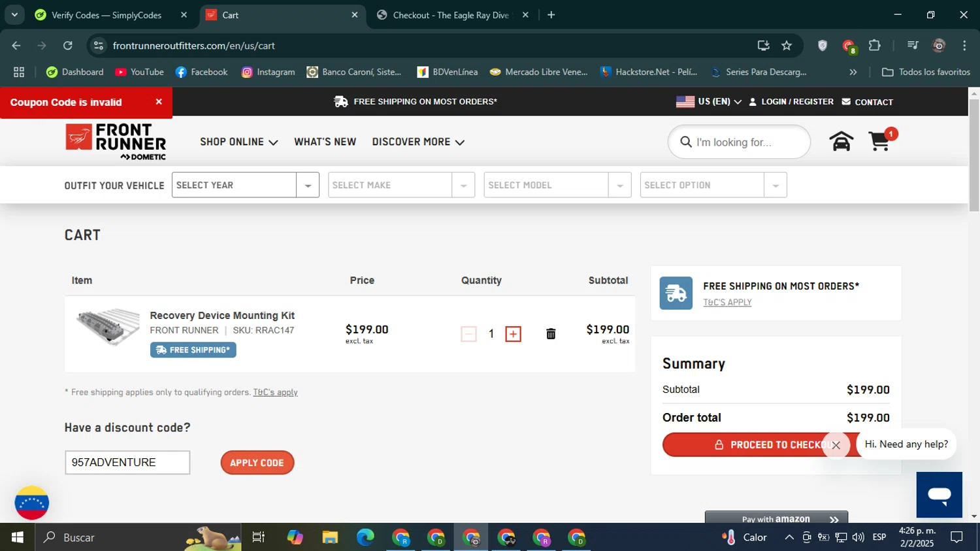Screen dimensions: 980x551
Task: Open the Windows Start menu
Action: [18, 537]
